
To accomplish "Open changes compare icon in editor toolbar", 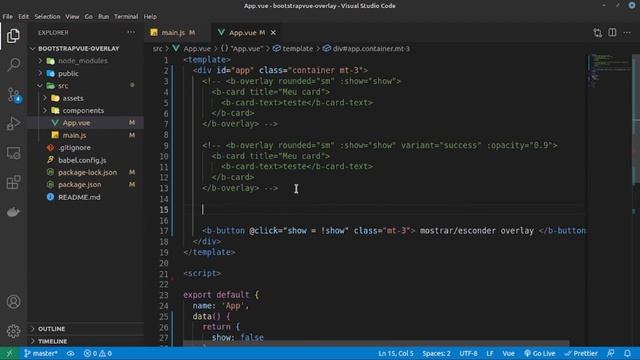I will click(598, 33).
